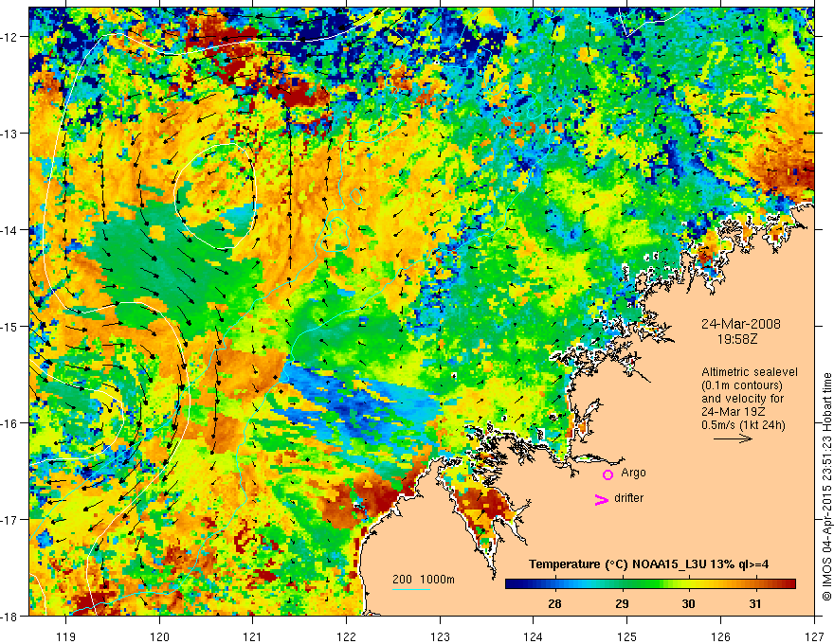Click the 'Argo' legend label

click(x=633, y=473)
